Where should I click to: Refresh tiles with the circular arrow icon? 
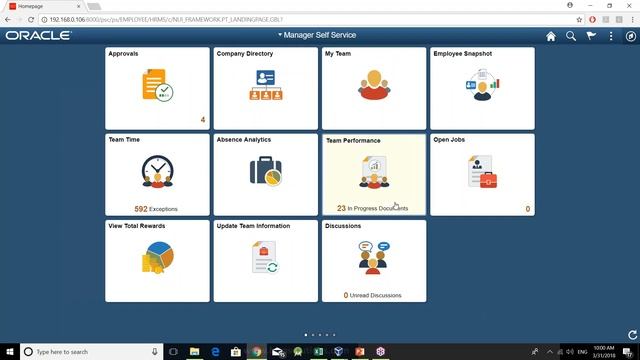[632, 335]
